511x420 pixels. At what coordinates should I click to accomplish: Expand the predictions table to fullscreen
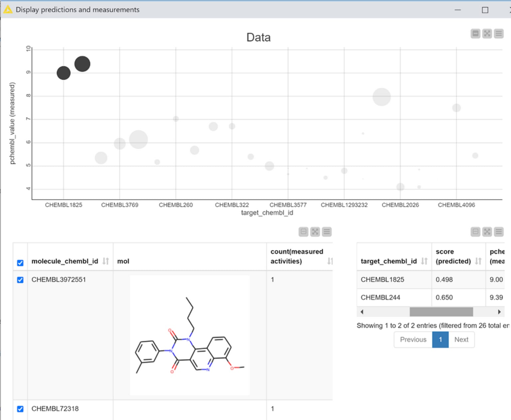[x=487, y=232]
